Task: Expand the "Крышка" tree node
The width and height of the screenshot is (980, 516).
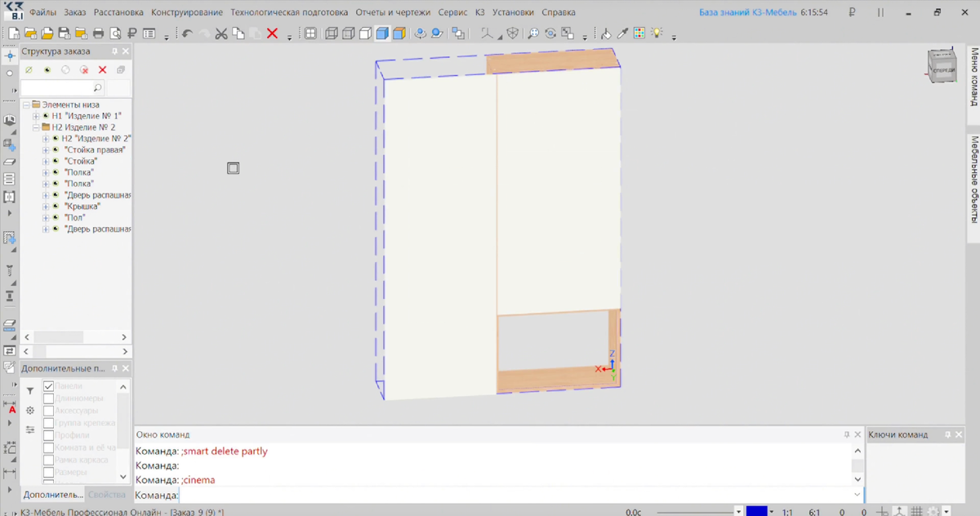Action: (x=45, y=207)
